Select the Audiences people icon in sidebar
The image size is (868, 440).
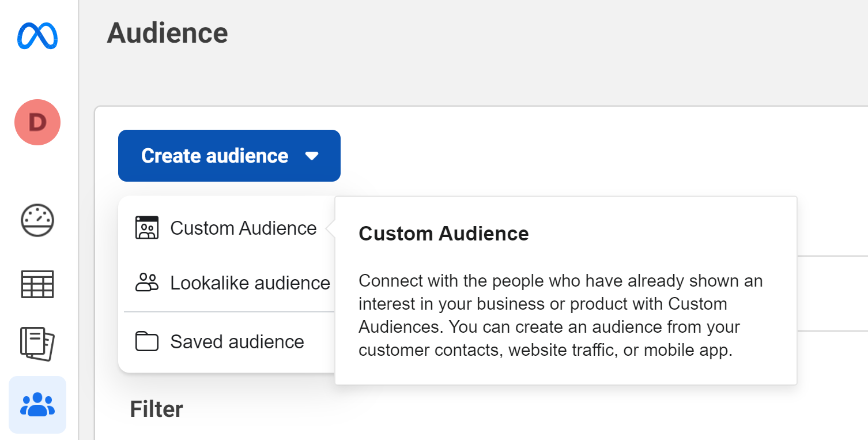[x=37, y=405]
